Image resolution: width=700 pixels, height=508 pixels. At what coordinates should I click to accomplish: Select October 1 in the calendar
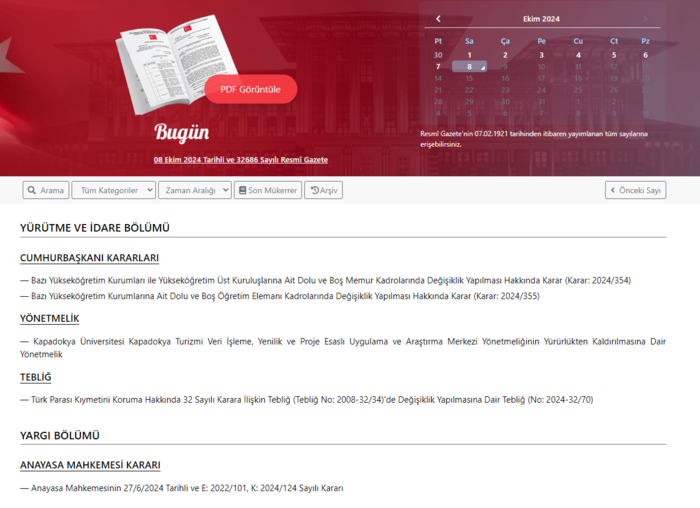(469, 55)
